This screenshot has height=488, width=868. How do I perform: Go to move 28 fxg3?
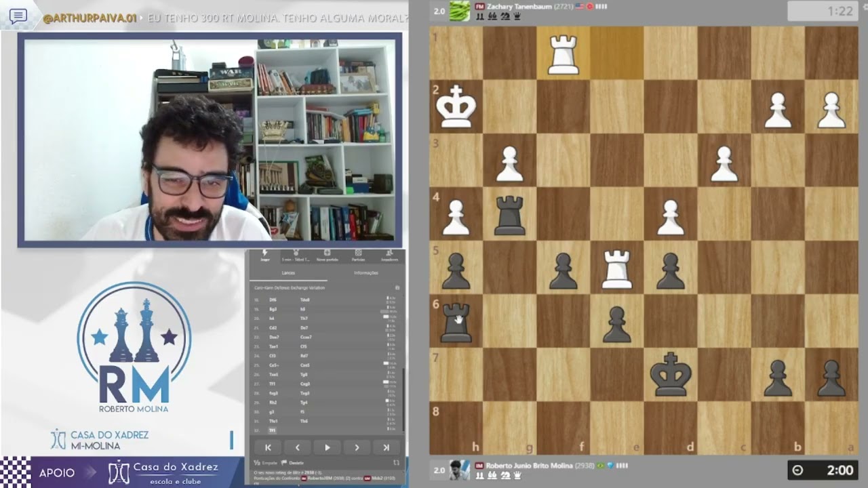coord(273,393)
